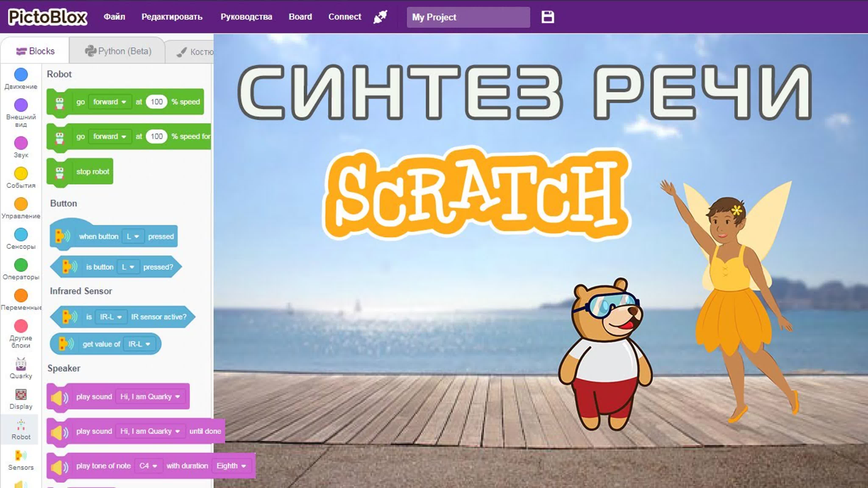Image resolution: width=868 pixels, height=488 pixels.
Task: Click the plug connection icon
Action: click(x=380, y=17)
